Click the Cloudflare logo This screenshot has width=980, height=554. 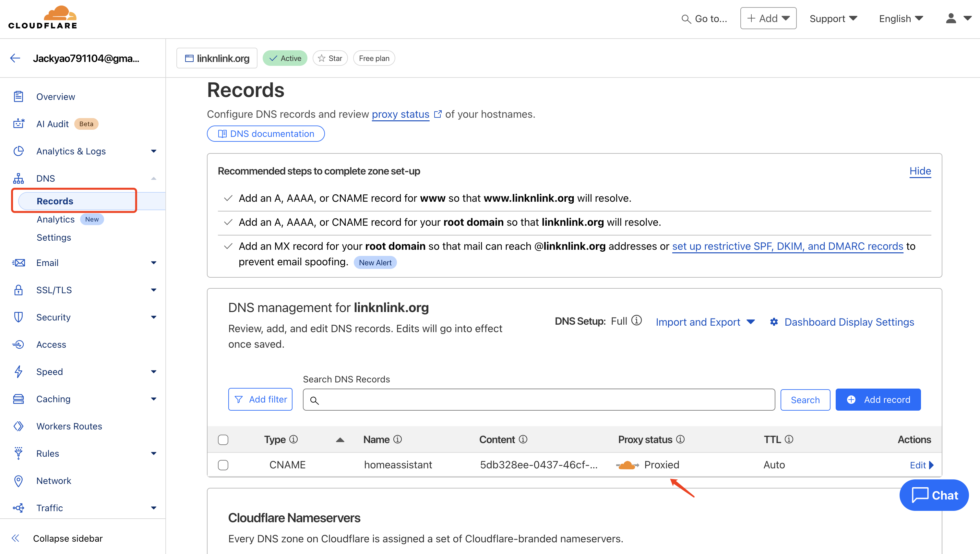pos(42,18)
